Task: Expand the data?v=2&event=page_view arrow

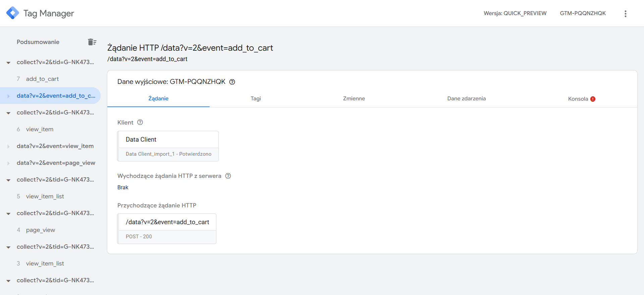Action: pyautogui.click(x=8, y=163)
